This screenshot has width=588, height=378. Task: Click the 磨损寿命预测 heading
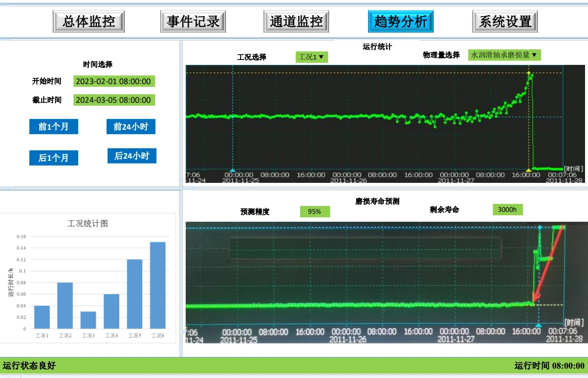point(377,201)
